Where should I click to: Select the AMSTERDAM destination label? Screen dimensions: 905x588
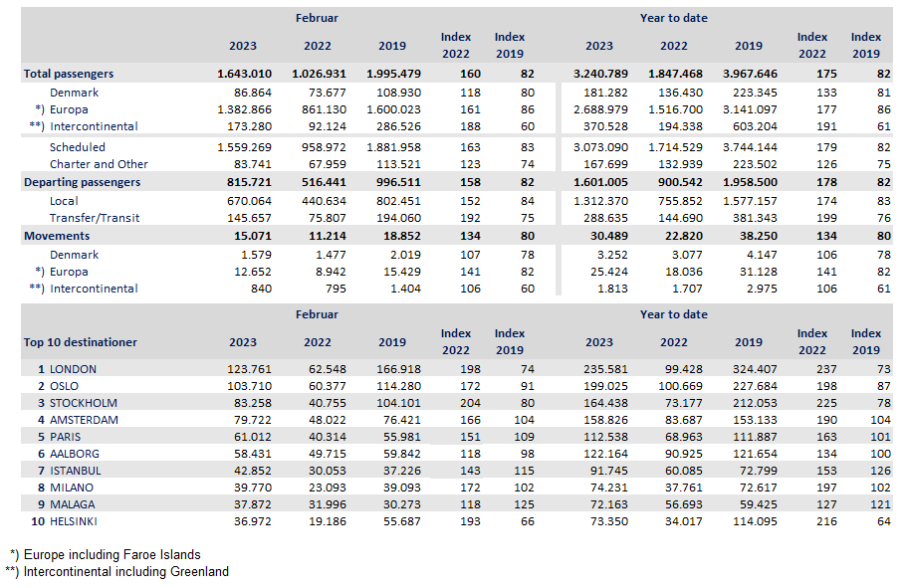[85, 420]
